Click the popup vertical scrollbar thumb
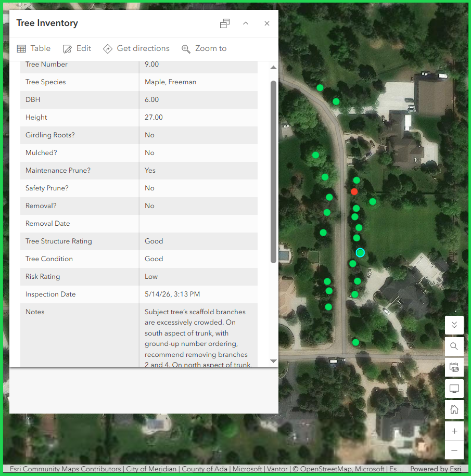Image resolution: width=471 pixels, height=476 pixels. [x=273, y=172]
